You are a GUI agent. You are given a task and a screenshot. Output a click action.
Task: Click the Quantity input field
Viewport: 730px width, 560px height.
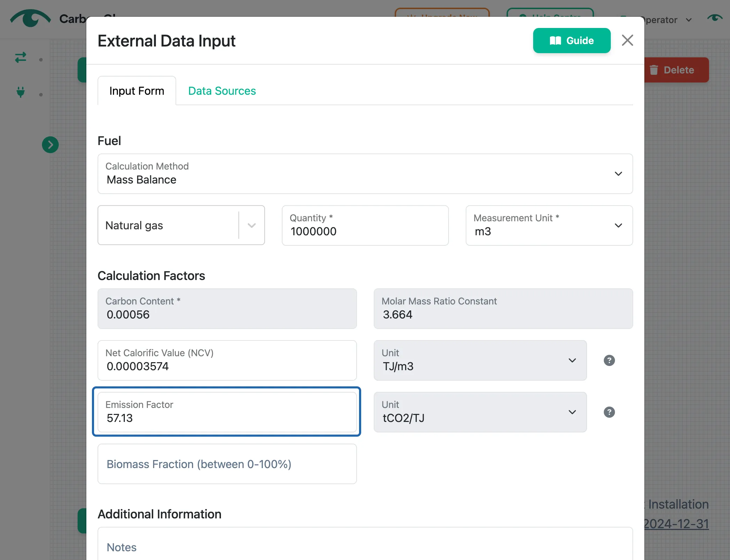pyautogui.click(x=365, y=225)
